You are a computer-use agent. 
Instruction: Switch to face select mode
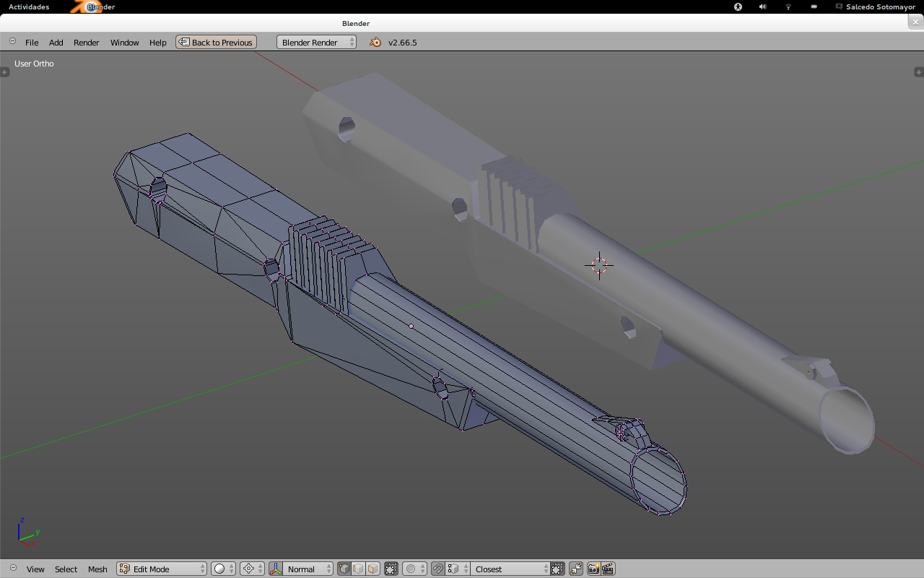pos(372,569)
